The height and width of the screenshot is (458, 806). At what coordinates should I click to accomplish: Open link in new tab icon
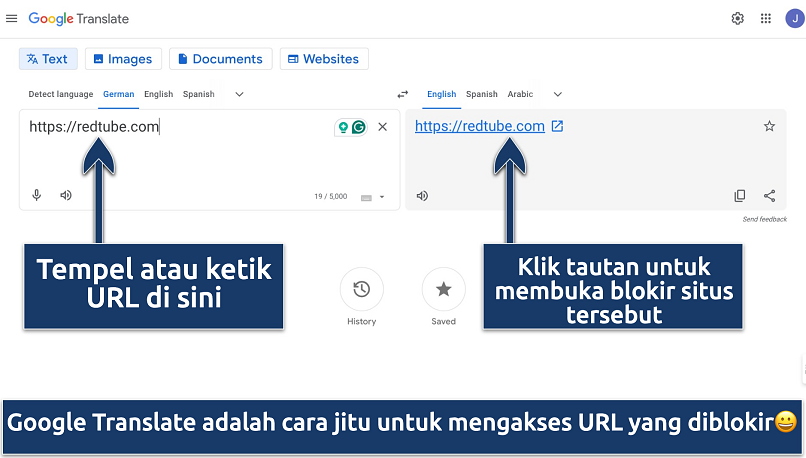(557, 126)
